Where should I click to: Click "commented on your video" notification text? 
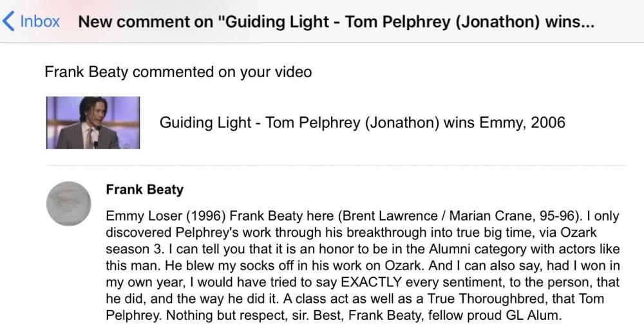coord(222,72)
